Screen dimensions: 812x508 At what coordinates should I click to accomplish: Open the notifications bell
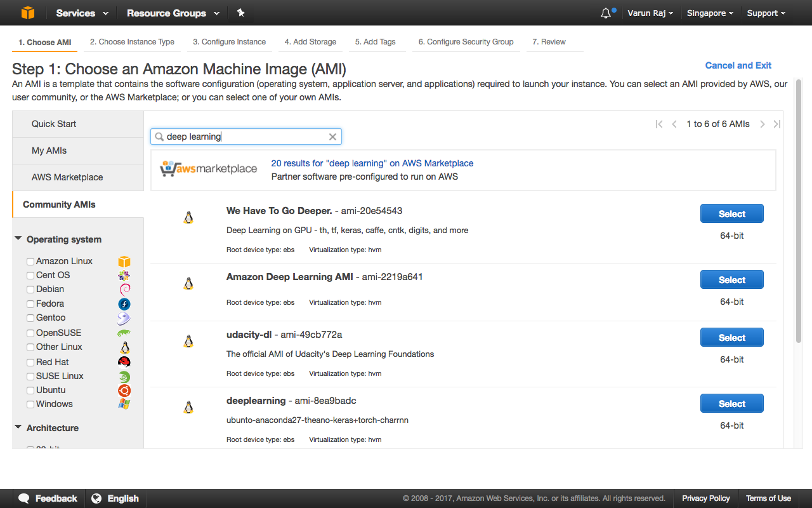point(603,12)
